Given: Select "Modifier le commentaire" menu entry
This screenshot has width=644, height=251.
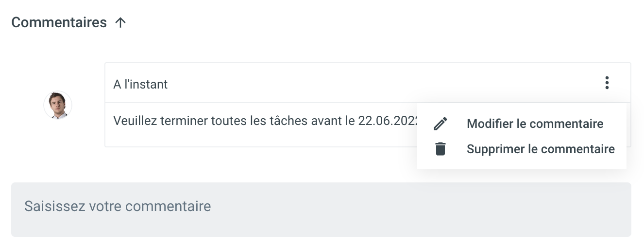Looking at the screenshot, I should tap(535, 124).
